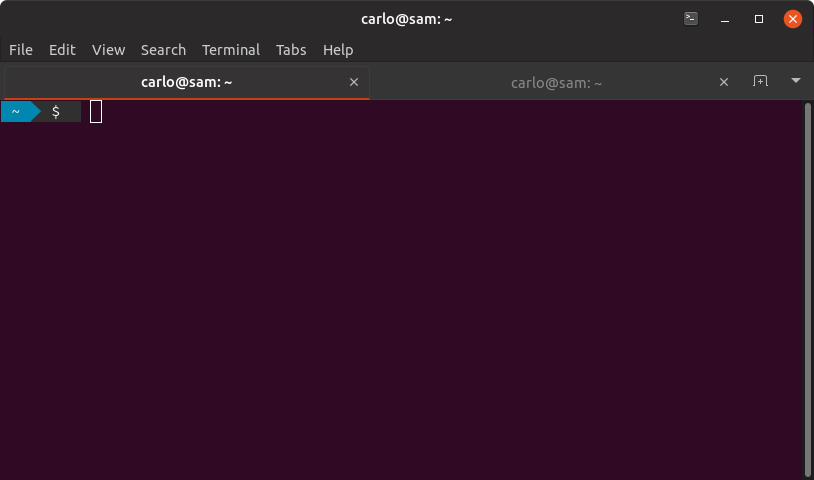Click the terminal vertical scrollbar
The width and height of the screenshot is (814, 480).
[x=807, y=290]
